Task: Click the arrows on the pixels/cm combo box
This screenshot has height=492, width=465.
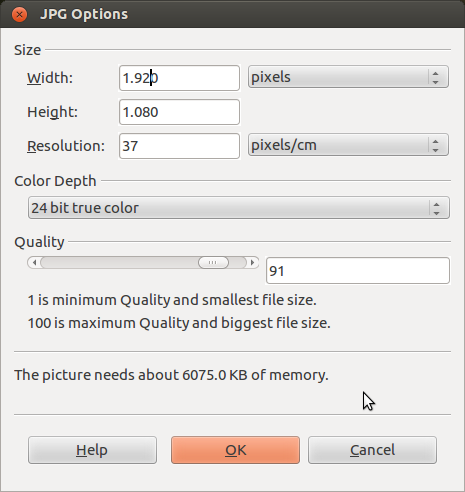Action: point(435,145)
